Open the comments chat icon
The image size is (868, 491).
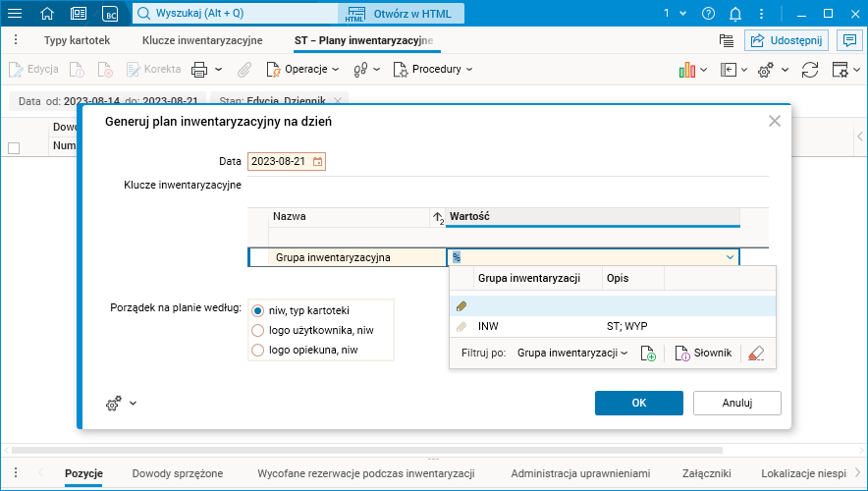(849, 40)
